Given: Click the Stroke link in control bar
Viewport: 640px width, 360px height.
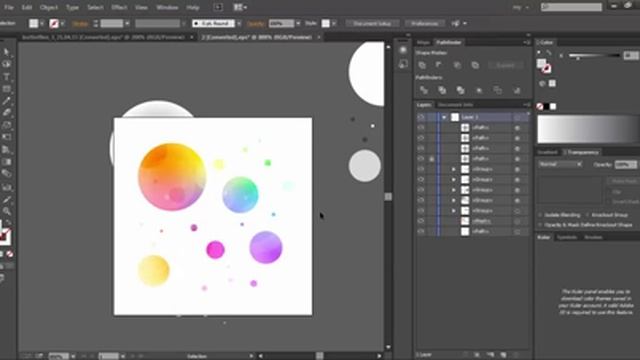Looking at the screenshot, I should coord(80,24).
